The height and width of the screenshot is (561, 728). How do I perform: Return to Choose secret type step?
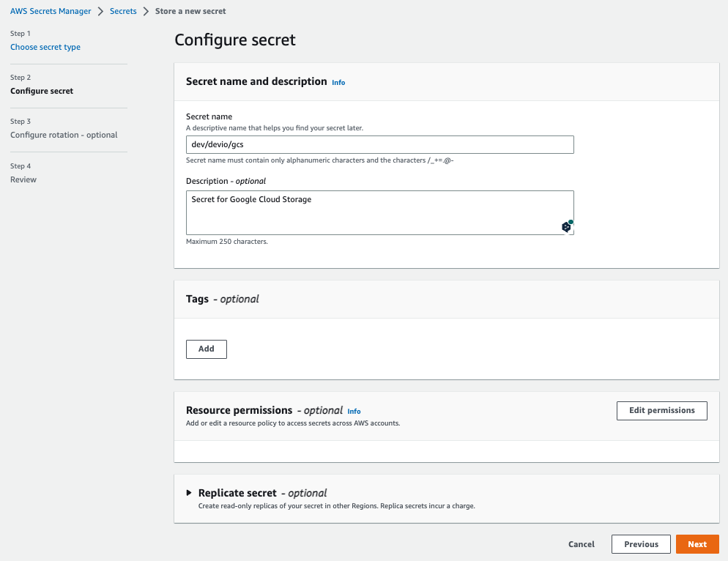(x=45, y=47)
